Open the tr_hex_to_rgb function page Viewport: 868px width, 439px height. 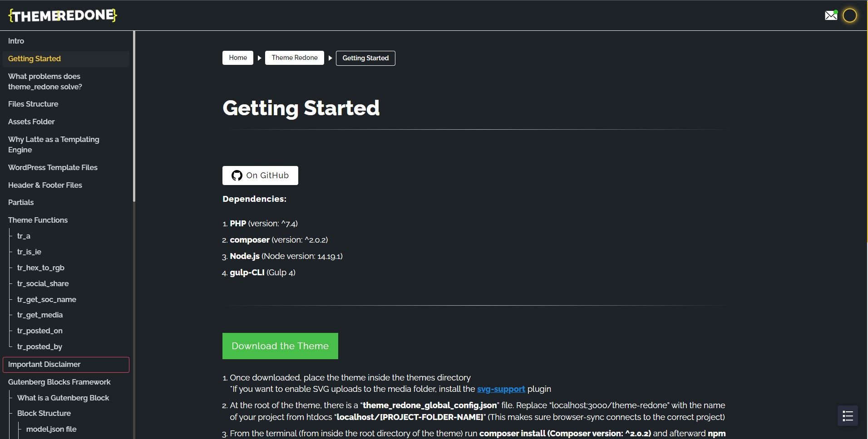(40, 268)
